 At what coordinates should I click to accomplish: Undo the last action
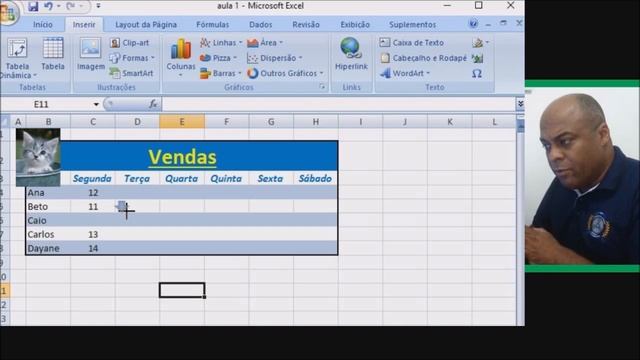click(48, 6)
